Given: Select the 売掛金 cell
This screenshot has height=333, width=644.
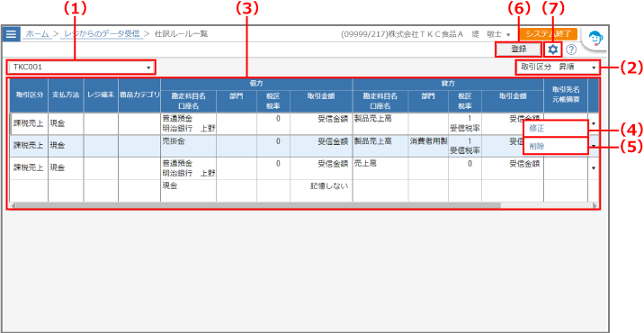Looking at the screenshot, I should (188, 146).
